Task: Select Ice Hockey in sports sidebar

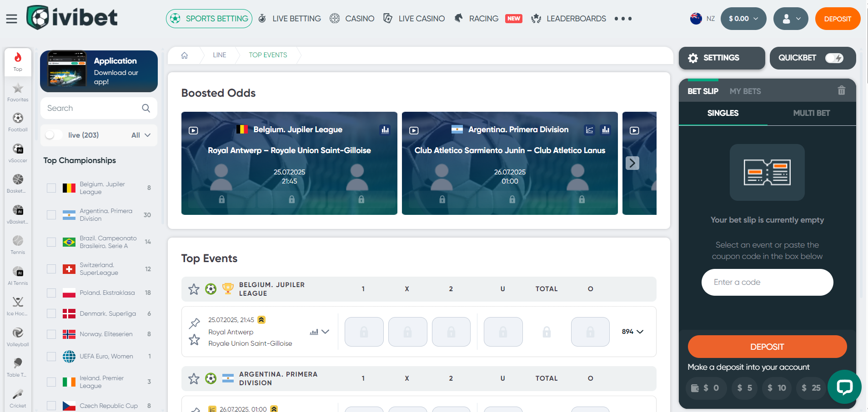Action: 18,306
